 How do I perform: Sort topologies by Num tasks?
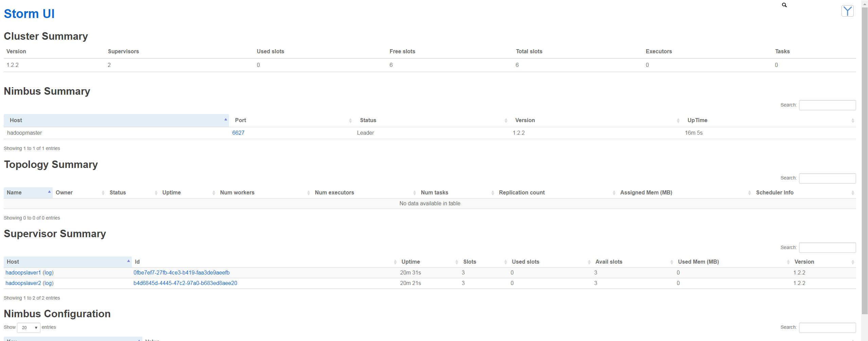457,193
